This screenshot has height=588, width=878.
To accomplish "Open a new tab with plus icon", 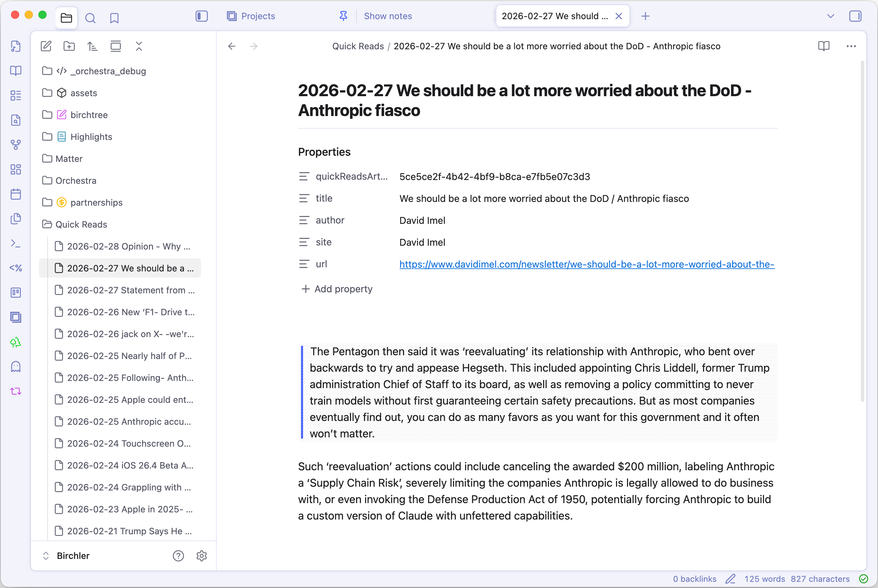I will pos(645,16).
